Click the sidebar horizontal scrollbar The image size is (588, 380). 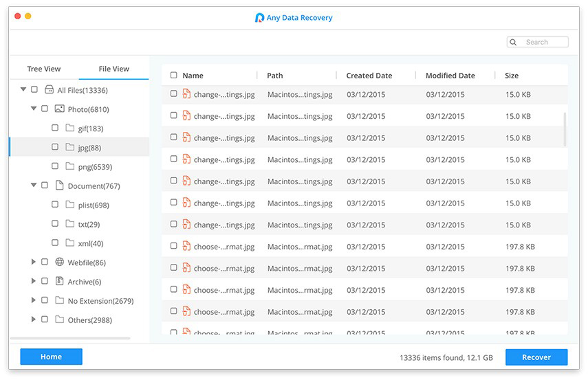point(71,338)
